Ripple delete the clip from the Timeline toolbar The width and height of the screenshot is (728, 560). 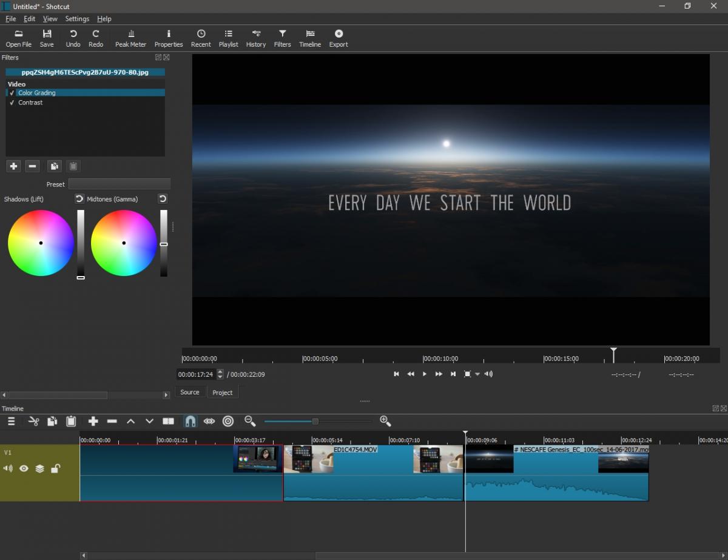coord(112,421)
